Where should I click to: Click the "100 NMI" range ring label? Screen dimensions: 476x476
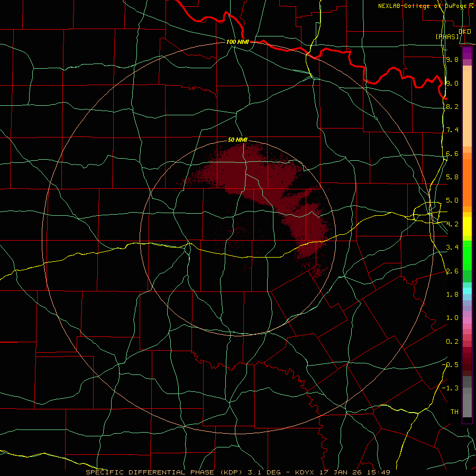237,42
